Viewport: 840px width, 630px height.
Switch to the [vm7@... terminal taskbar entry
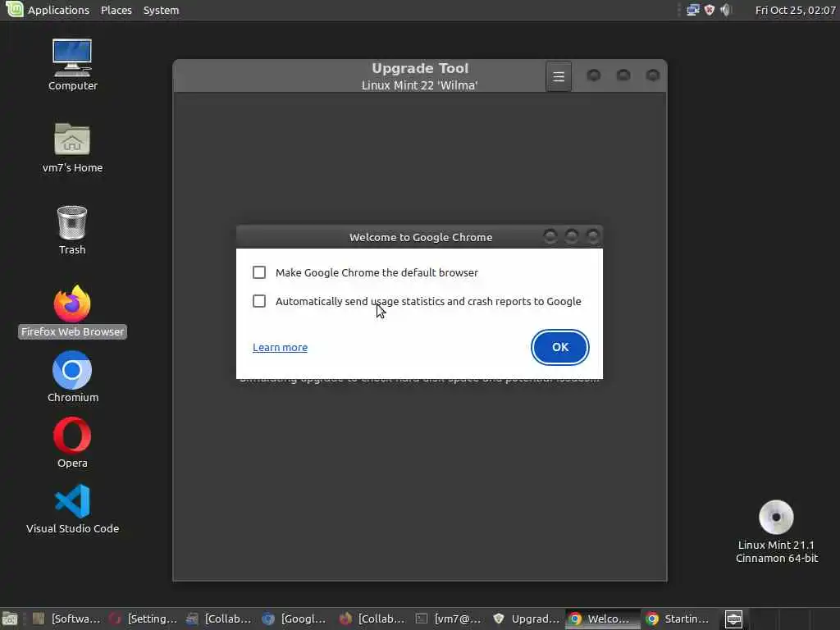coord(449,619)
